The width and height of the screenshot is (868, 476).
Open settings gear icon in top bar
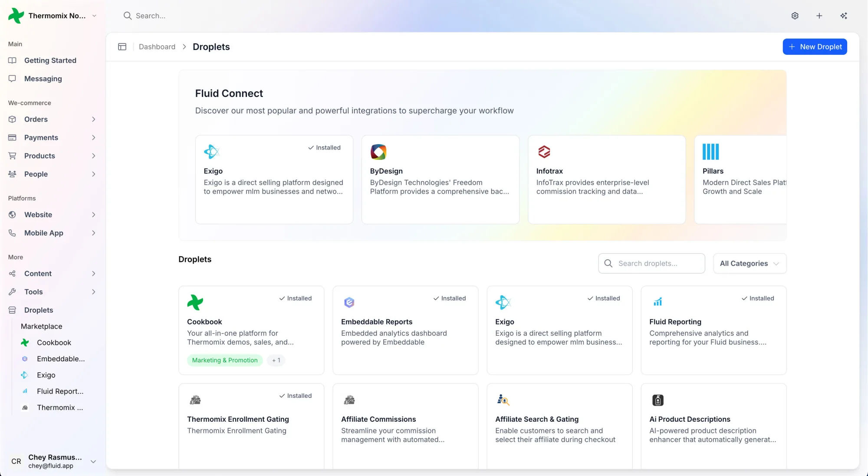point(795,16)
